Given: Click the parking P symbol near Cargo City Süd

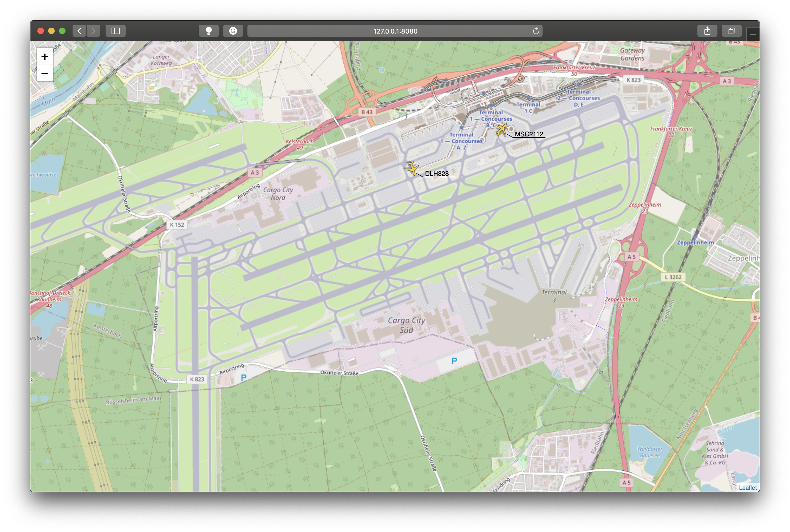Looking at the screenshot, I should [x=454, y=361].
